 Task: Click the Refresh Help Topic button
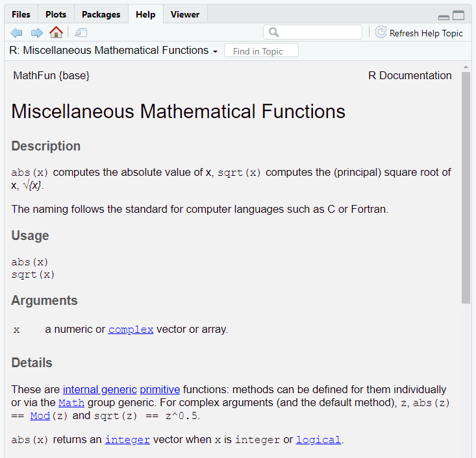point(419,32)
